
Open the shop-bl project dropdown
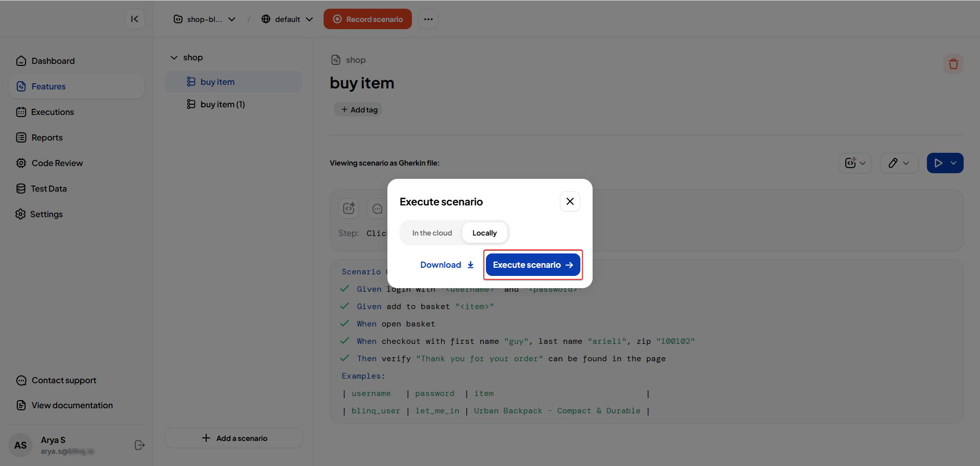(x=205, y=19)
